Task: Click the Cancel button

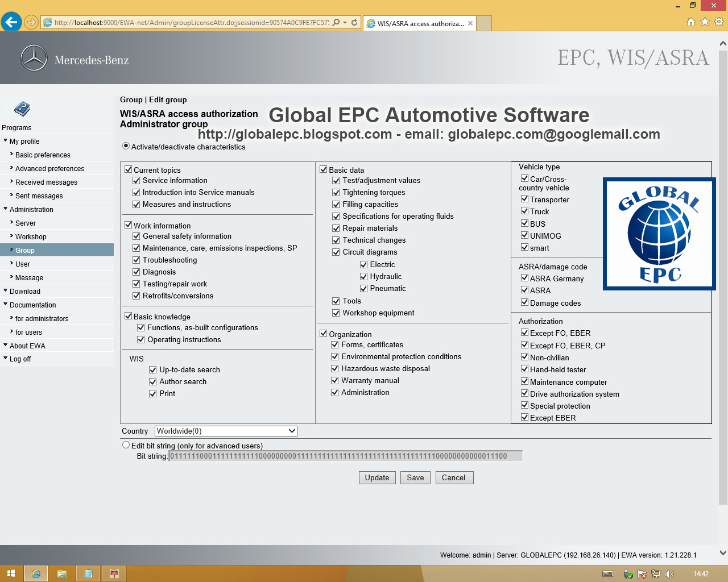Action: click(454, 477)
